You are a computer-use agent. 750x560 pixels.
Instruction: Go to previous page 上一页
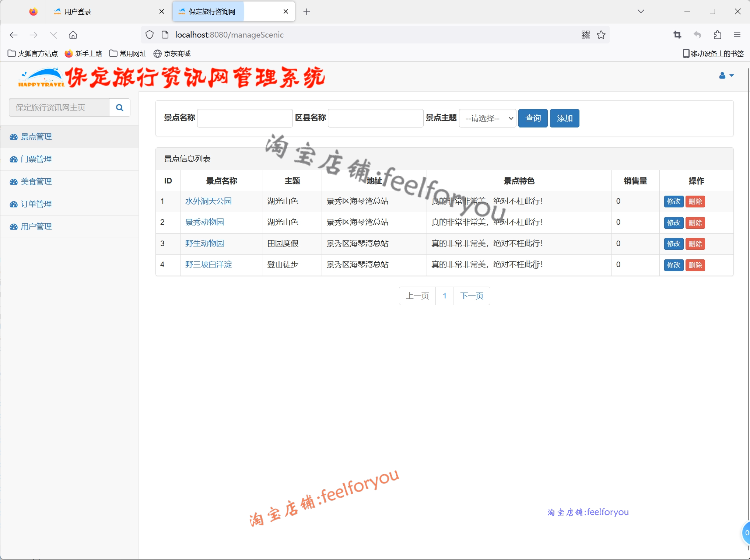coord(417,296)
